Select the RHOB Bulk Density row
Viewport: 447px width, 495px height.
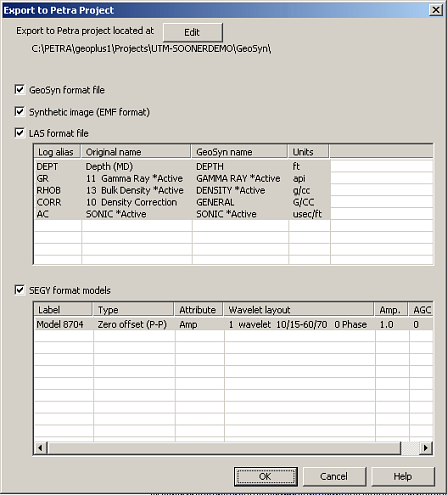coord(183,190)
